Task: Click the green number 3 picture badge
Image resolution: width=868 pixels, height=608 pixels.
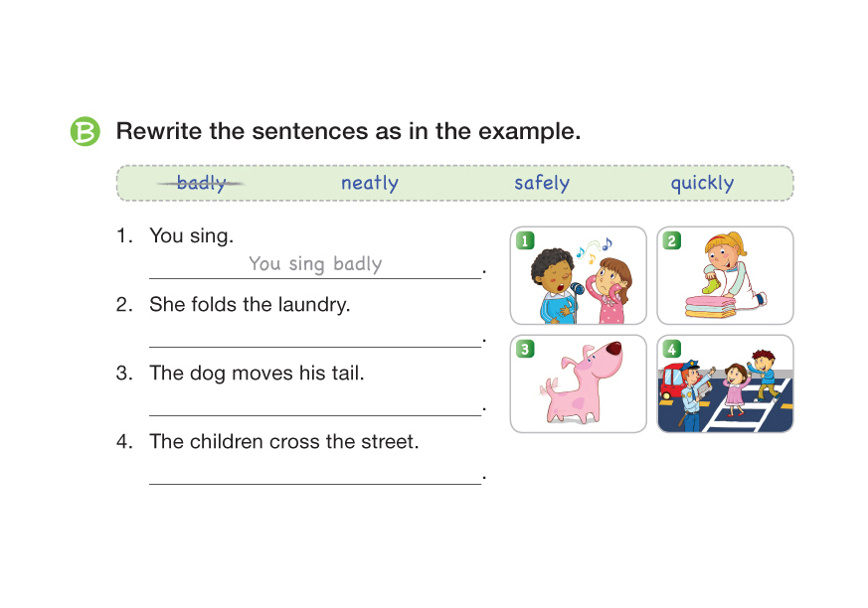Action: (x=525, y=349)
